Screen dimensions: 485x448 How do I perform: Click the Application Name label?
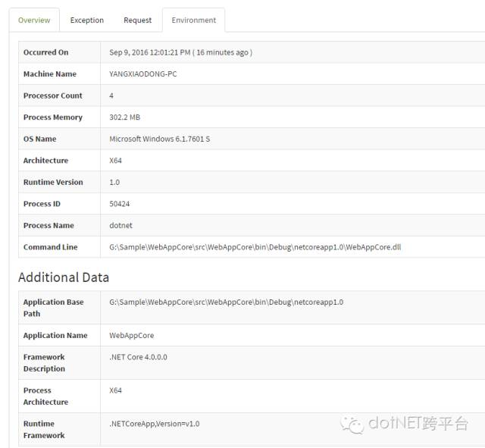point(55,335)
